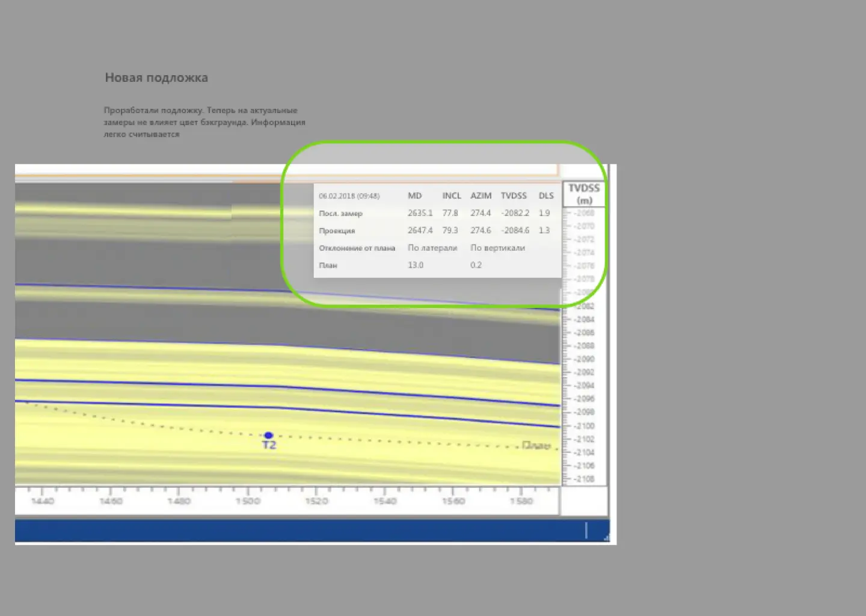Viewport: 866px width, 616px height.
Task: Click the 1440 label on horizontal axis
Action: [42, 501]
